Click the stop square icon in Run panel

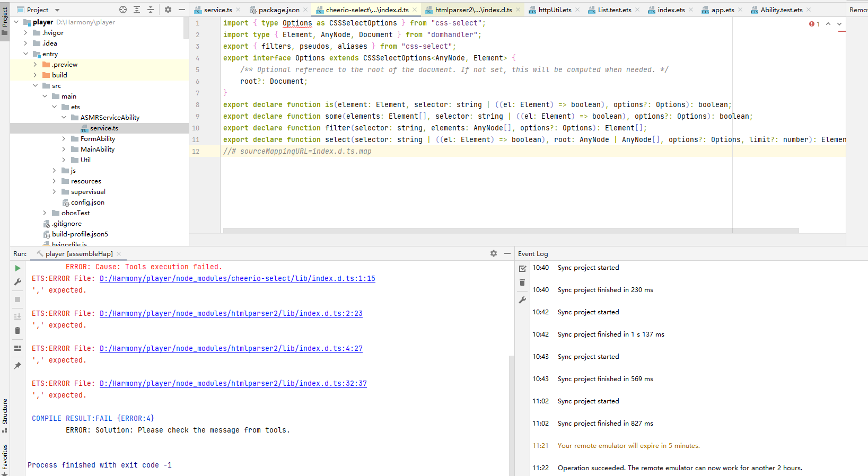[17, 299]
